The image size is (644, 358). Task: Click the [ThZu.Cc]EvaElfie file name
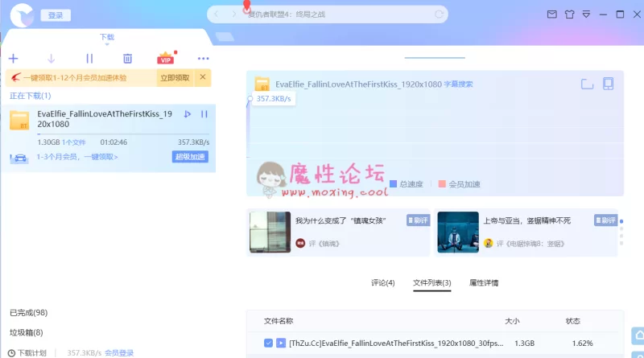click(396, 344)
